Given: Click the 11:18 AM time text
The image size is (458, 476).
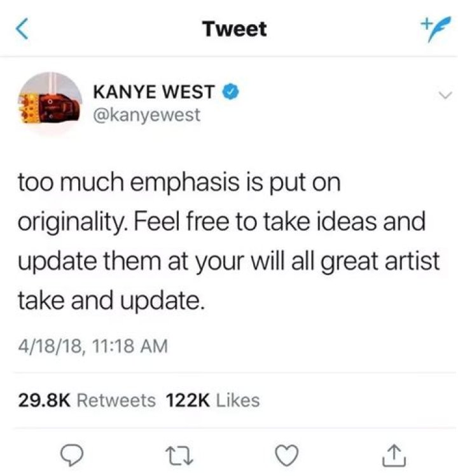Looking at the screenshot, I should pos(129,346).
